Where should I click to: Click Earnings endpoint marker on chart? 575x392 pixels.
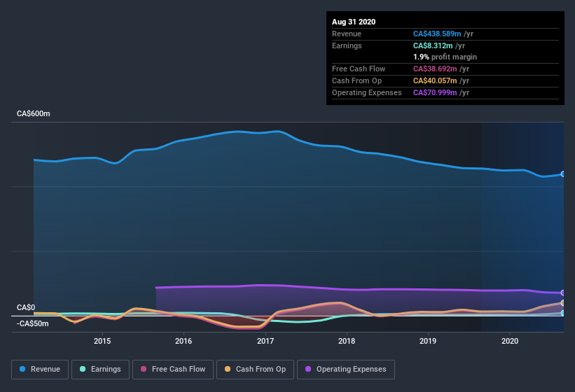point(563,313)
